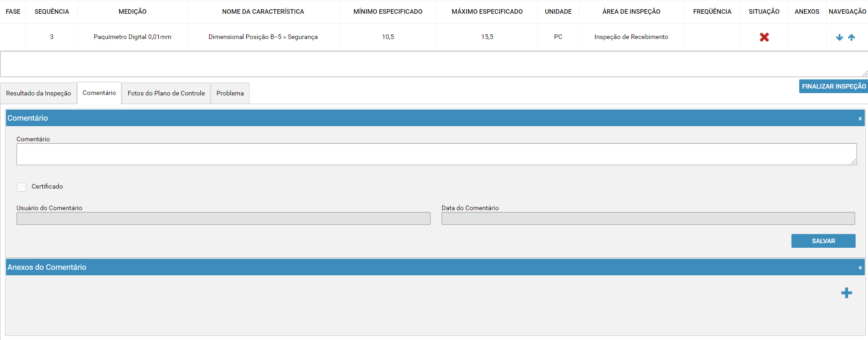This screenshot has height=340, width=868.
Task: Select Dimensional Posição B--5 » Segurança cell
Action: 263,37
